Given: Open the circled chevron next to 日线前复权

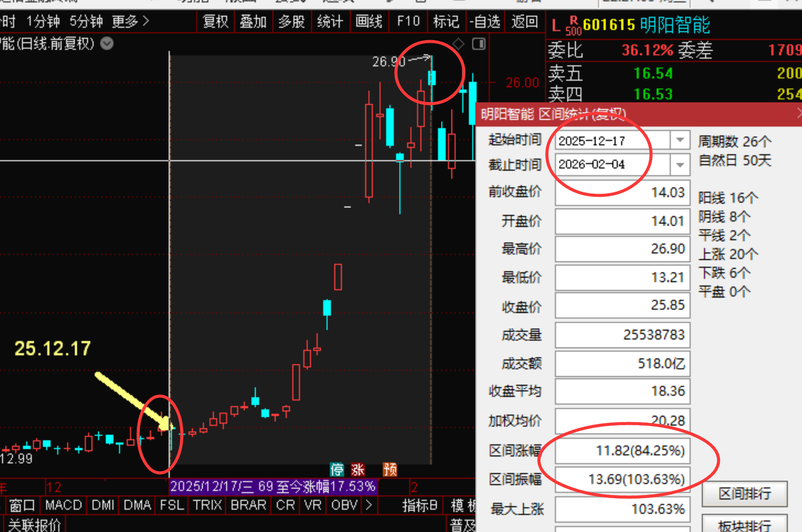Looking at the screenshot, I should pyautogui.click(x=107, y=43).
